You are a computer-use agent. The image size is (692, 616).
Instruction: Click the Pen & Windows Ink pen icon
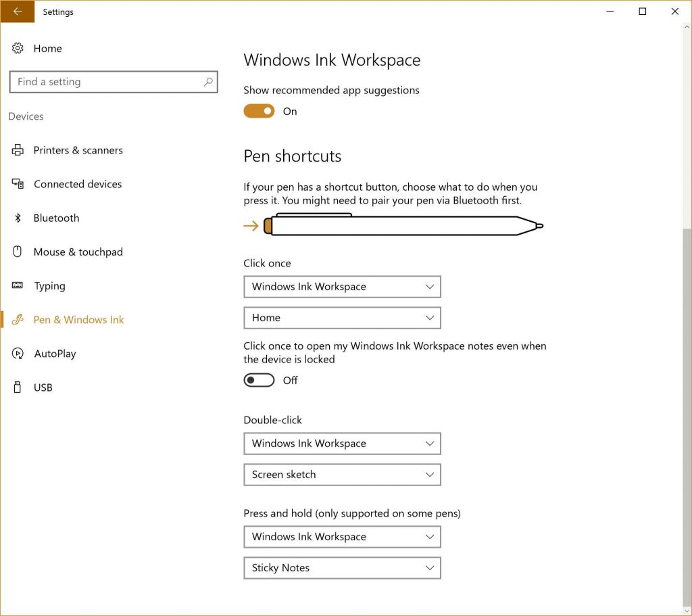point(17,319)
